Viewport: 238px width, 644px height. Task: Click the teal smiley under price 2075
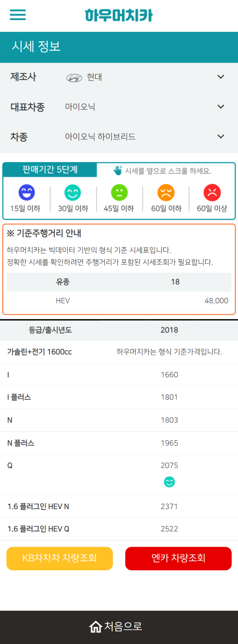[x=169, y=482]
